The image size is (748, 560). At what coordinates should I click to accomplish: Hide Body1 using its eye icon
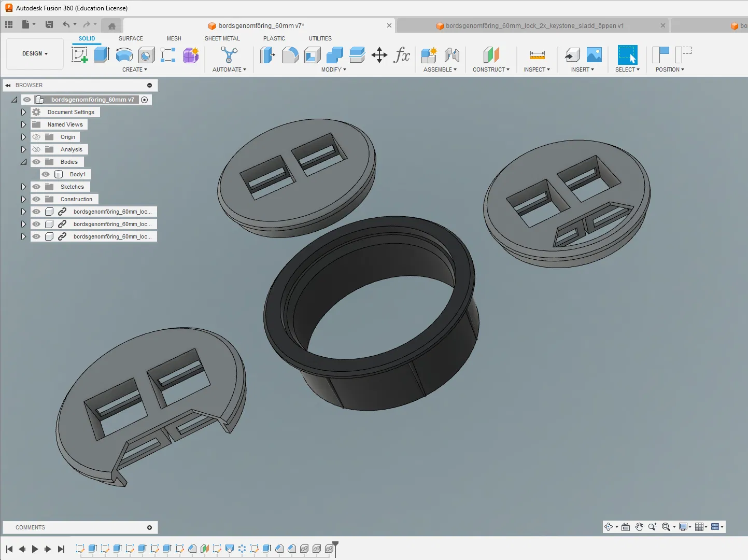point(46,174)
